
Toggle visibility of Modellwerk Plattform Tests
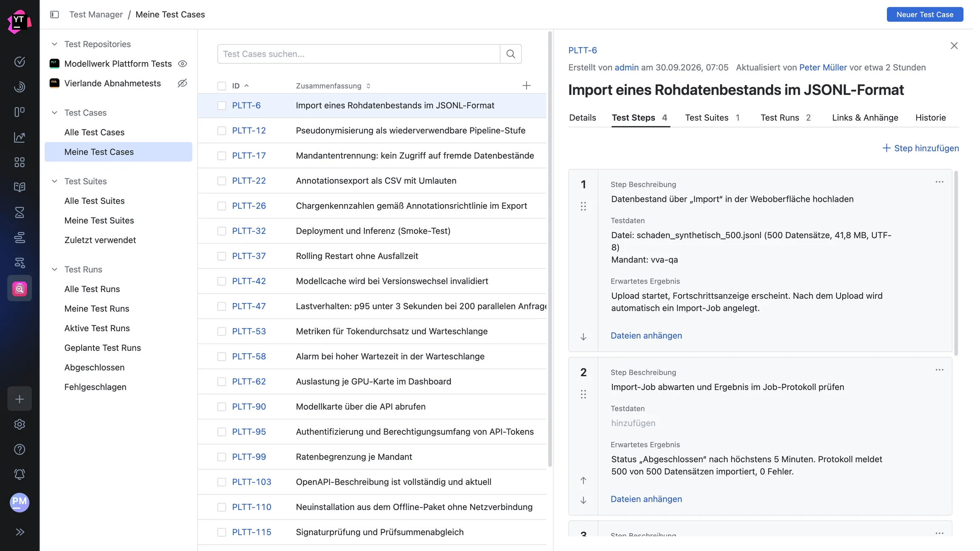pos(182,64)
